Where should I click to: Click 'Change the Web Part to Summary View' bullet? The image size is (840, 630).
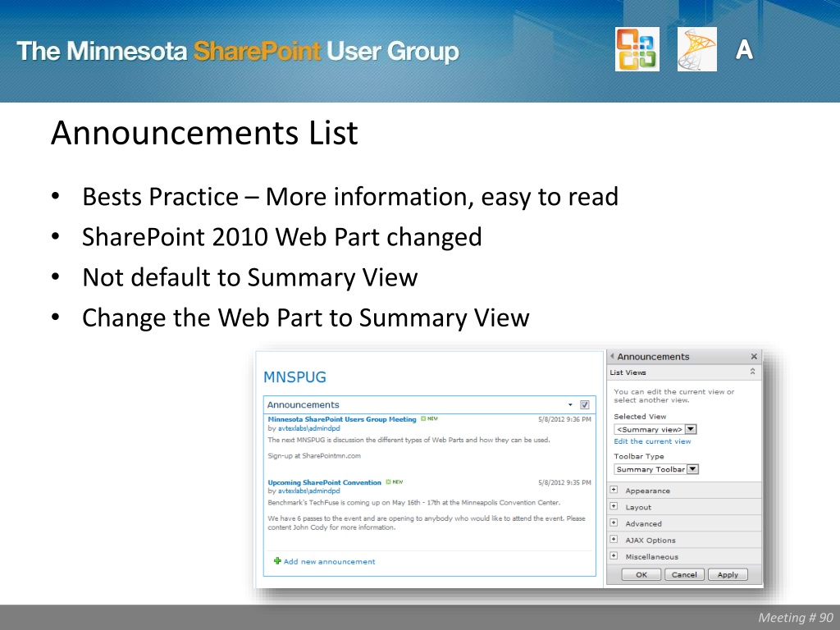(x=305, y=317)
